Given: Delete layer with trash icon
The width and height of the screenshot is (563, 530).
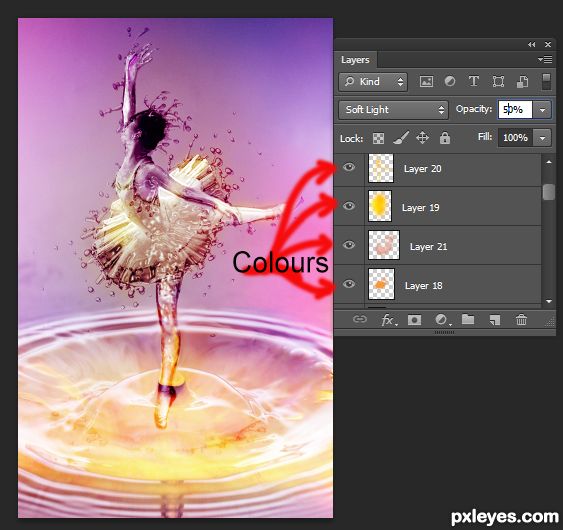Looking at the screenshot, I should 521,319.
